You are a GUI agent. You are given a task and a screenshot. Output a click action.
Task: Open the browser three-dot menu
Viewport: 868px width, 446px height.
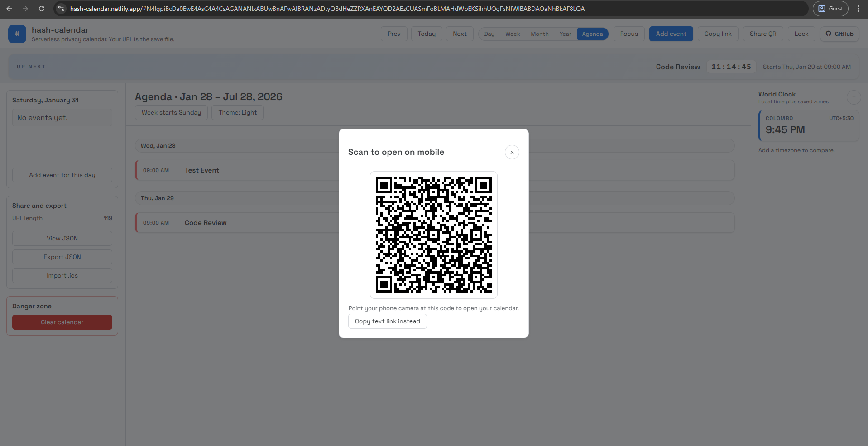(858, 9)
